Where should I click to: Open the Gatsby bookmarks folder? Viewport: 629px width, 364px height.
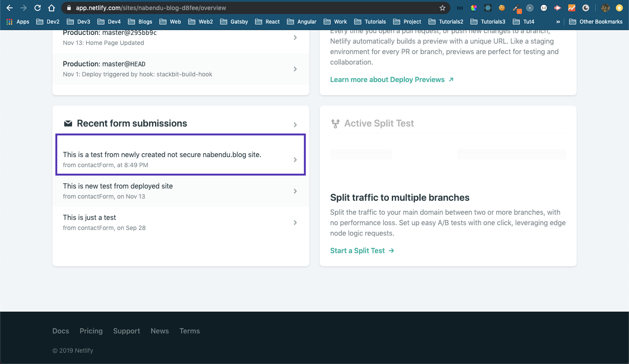click(x=234, y=21)
